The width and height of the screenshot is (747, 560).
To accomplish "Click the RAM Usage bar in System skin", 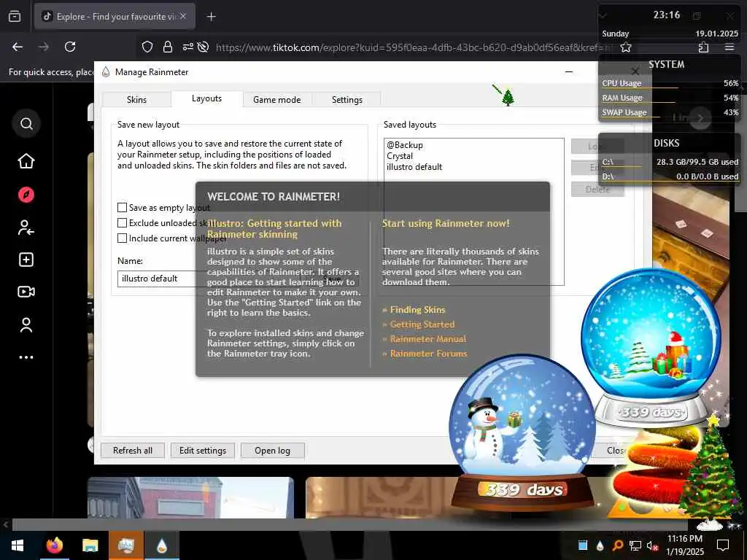I will click(x=670, y=98).
